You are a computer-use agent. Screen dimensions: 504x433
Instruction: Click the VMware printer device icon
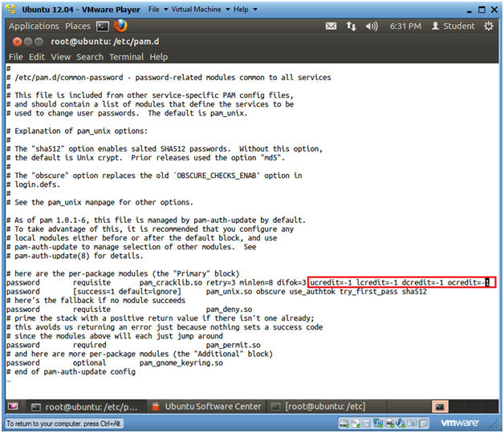coord(389,423)
